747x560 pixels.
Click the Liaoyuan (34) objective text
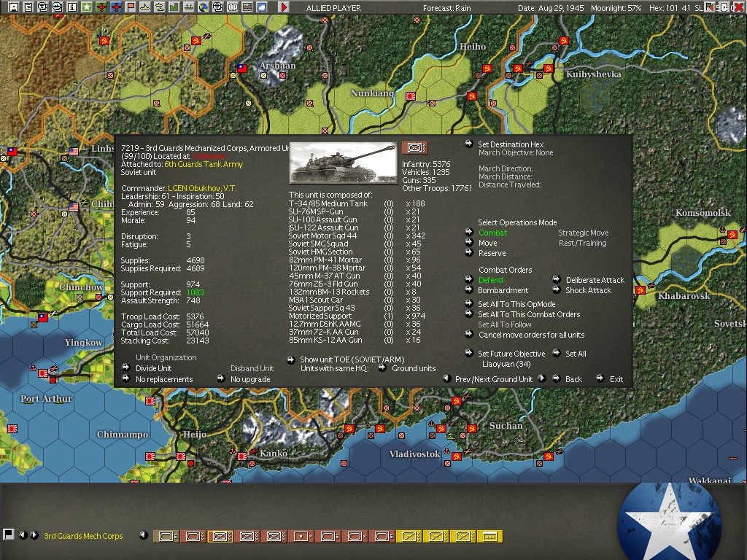pos(506,365)
